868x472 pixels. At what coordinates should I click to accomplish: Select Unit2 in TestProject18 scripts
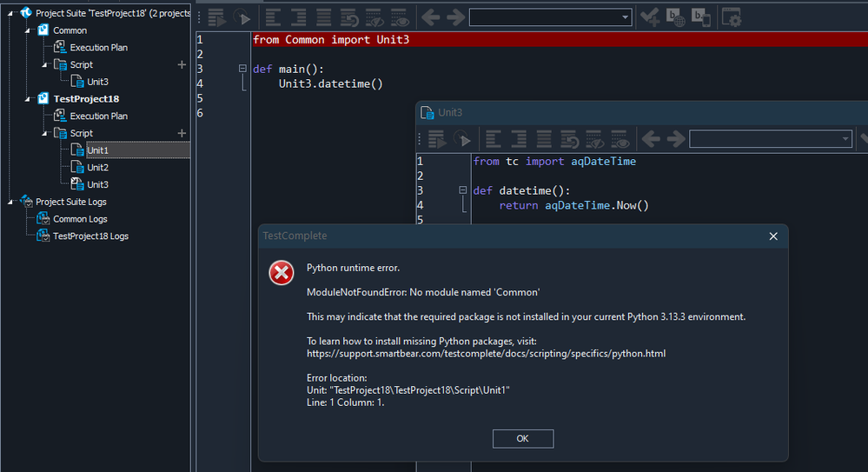(97, 167)
